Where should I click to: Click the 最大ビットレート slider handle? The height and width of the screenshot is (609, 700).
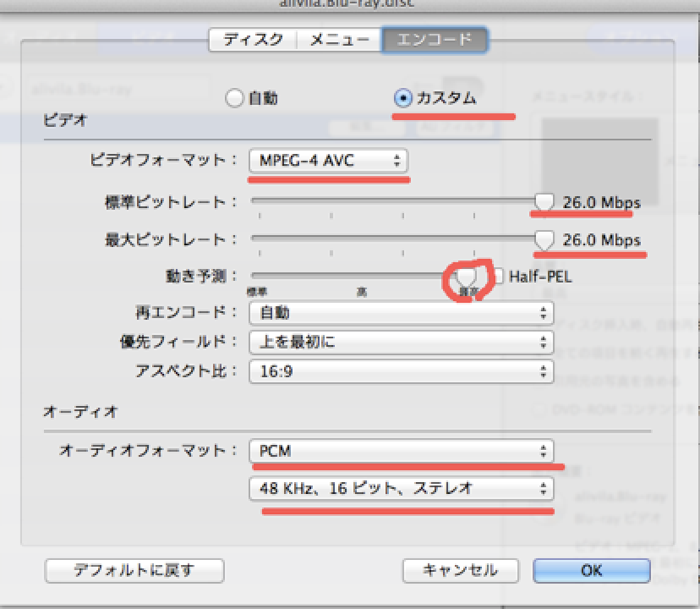544,239
